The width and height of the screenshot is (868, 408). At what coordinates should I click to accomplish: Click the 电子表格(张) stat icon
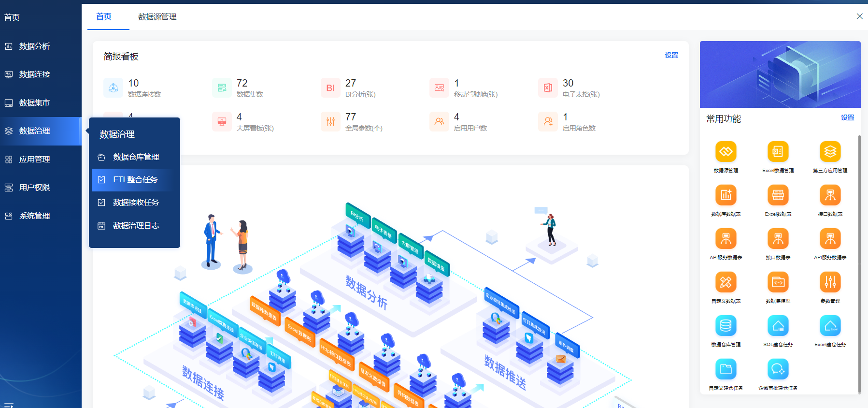[x=548, y=88]
